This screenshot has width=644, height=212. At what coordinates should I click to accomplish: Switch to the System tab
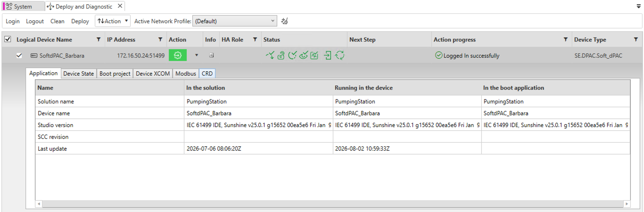[x=23, y=7]
